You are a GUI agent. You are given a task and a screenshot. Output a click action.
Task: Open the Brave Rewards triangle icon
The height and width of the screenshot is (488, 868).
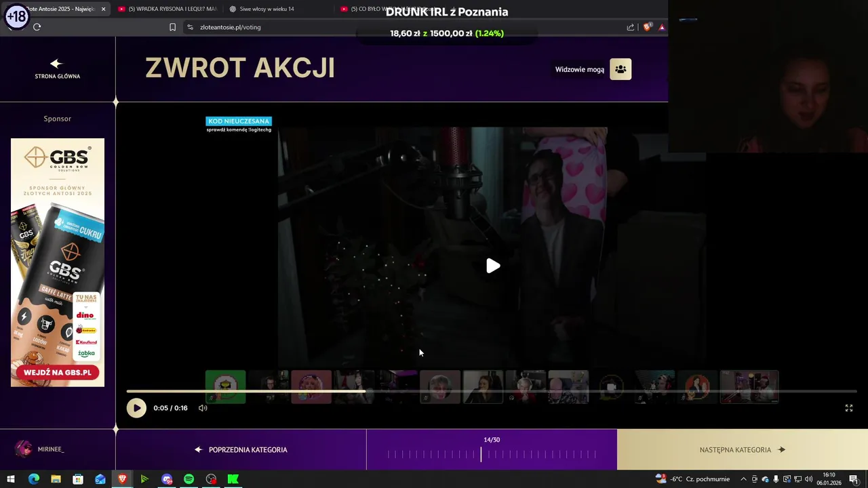662,27
